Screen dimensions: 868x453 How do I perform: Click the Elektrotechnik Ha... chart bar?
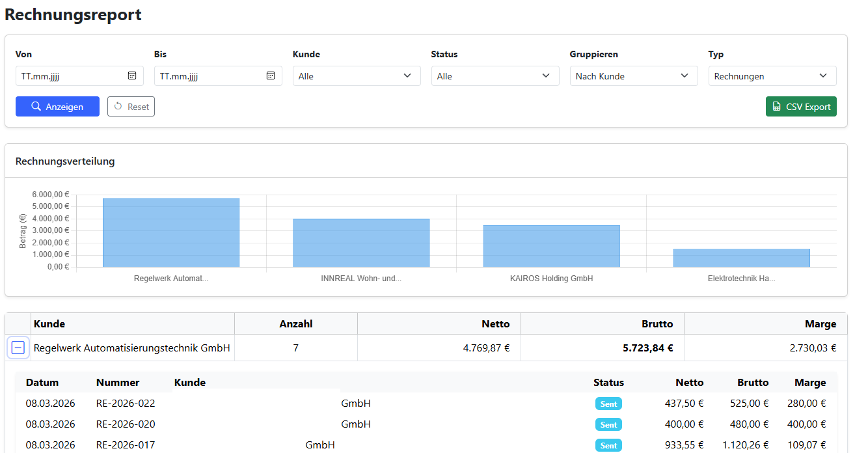pos(741,258)
